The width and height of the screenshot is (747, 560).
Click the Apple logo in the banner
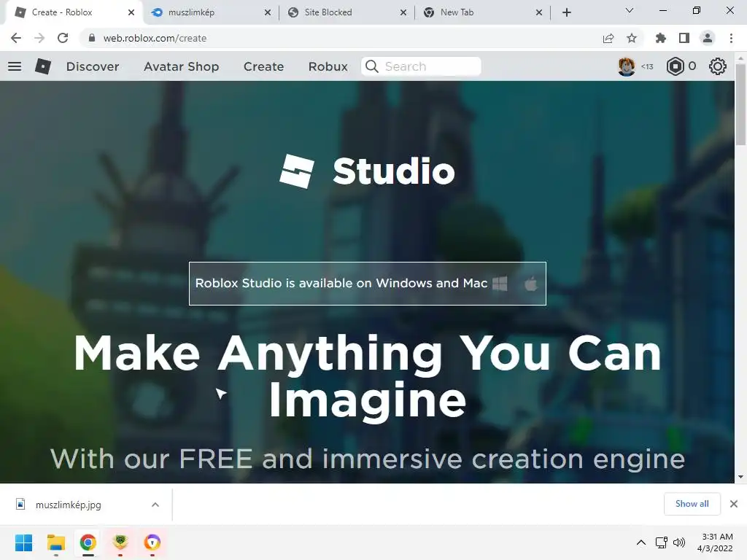pos(531,284)
